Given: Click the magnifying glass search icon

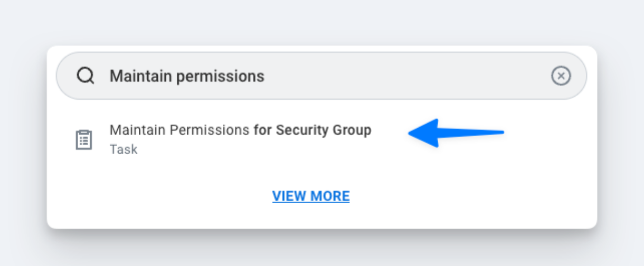Looking at the screenshot, I should coord(85,77).
